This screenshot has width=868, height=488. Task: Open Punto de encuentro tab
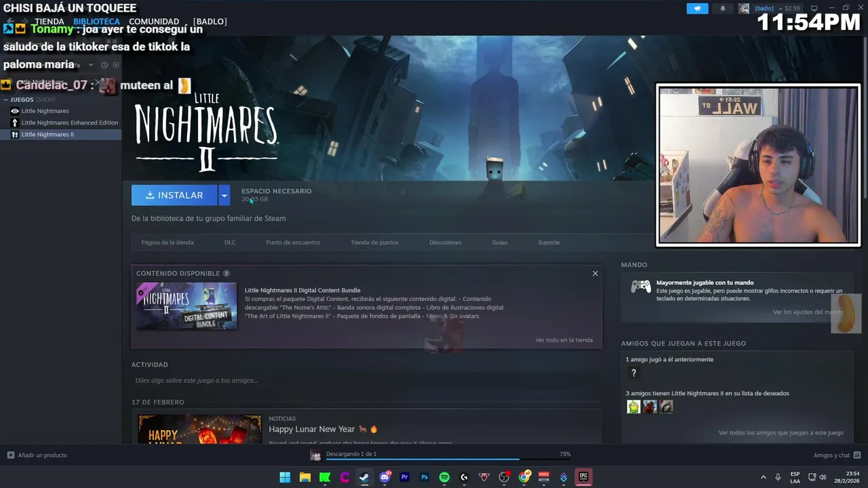coord(293,242)
